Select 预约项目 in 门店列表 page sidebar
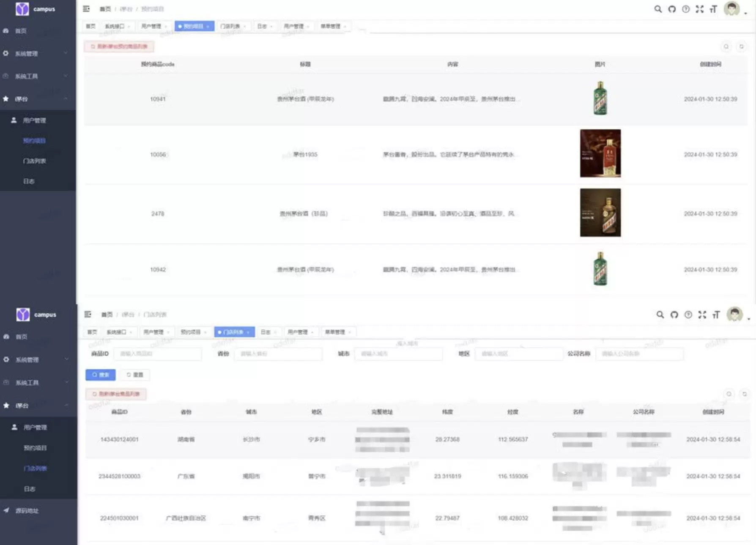The image size is (756, 545). [x=38, y=448]
